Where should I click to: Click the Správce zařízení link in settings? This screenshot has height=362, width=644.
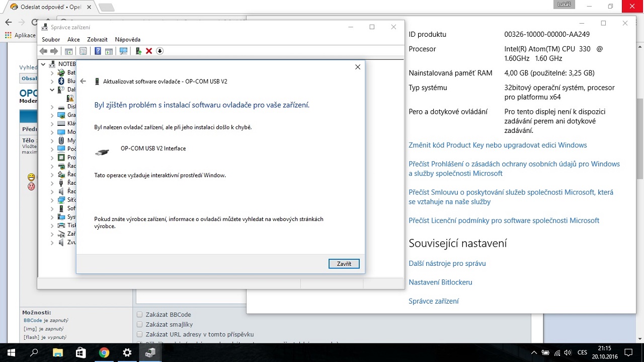point(434,301)
